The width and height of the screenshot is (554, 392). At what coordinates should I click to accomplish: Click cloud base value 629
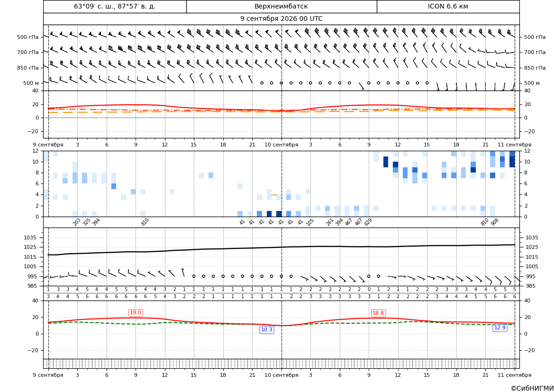coord(368,222)
